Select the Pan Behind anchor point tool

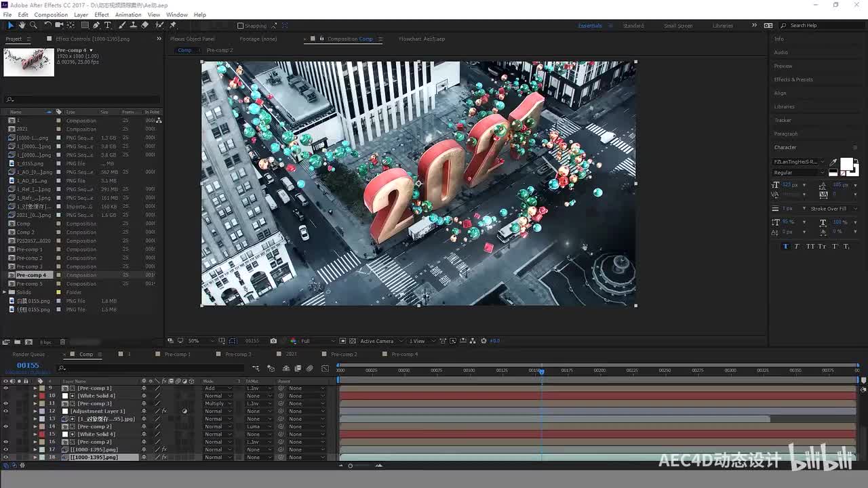click(71, 25)
